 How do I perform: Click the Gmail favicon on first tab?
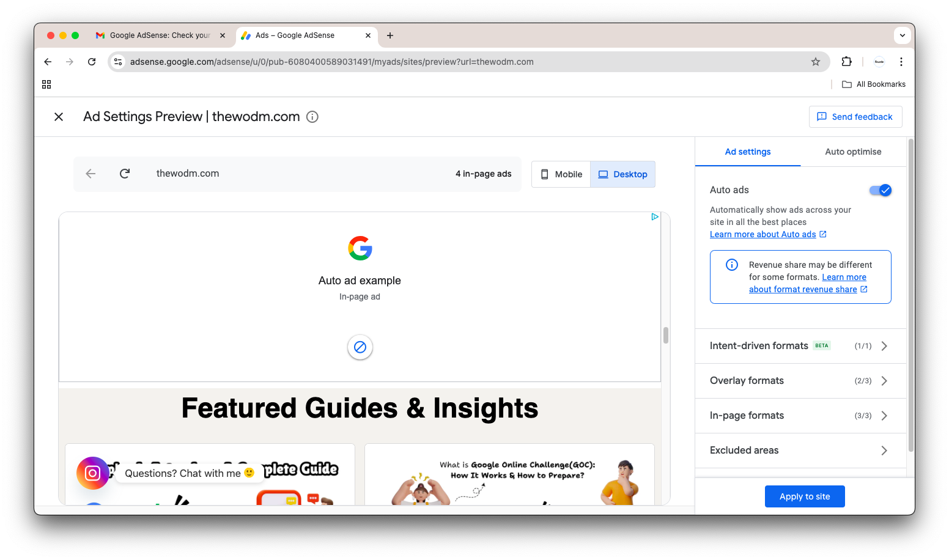(x=100, y=35)
